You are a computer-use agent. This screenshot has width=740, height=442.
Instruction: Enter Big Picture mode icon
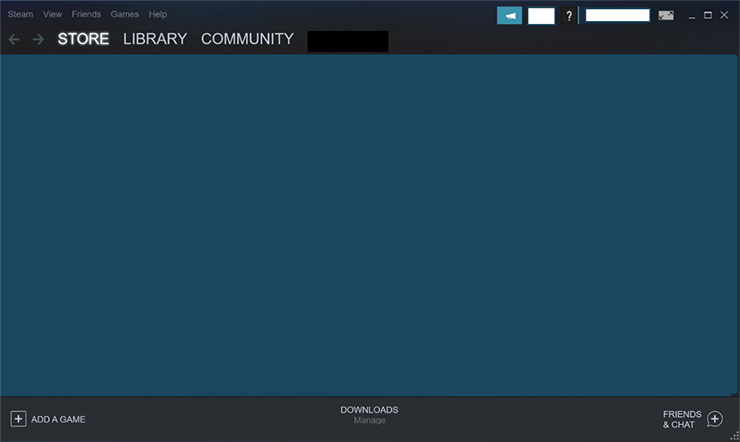click(x=666, y=16)
